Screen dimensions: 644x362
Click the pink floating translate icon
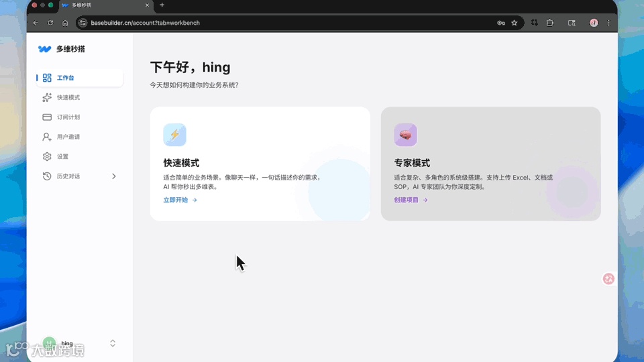coord(608,279)
